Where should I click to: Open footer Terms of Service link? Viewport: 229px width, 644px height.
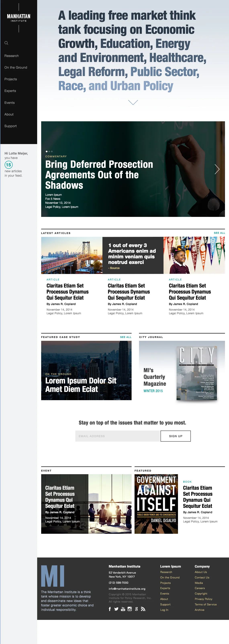click(206, 604)
